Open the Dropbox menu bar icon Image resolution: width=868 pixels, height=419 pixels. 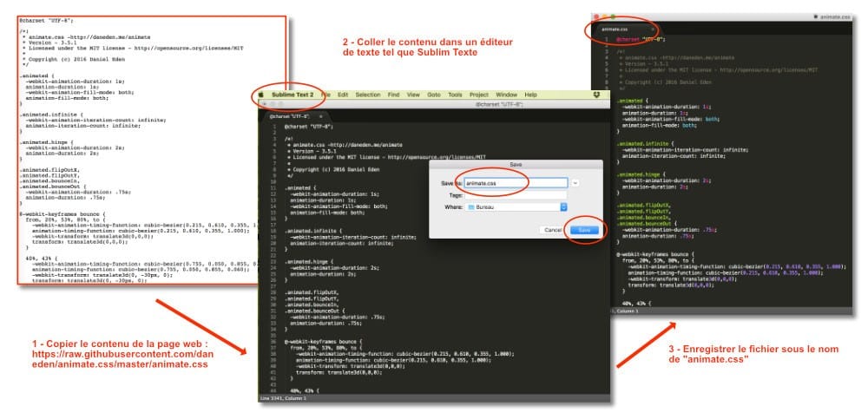pyautogui.click(x=596, y=95)
